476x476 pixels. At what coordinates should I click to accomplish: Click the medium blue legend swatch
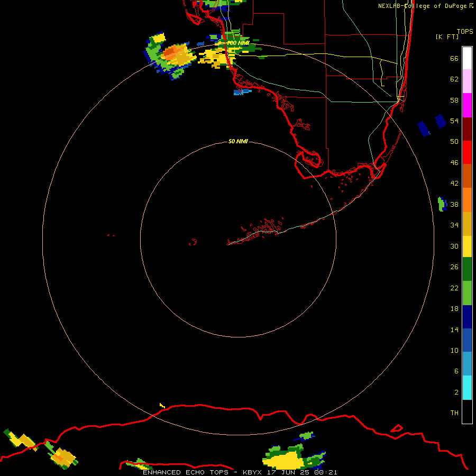[467, 340]
